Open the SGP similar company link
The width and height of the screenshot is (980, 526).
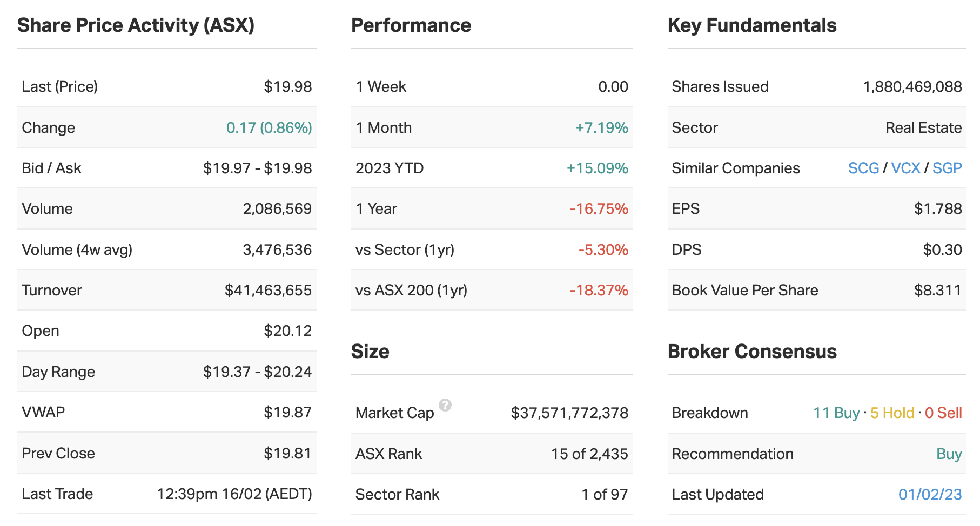(947, 168)
